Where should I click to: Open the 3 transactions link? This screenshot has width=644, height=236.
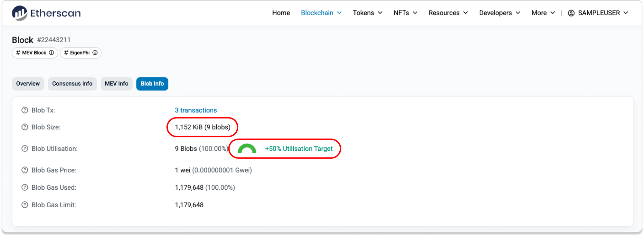pyautogui.click(x=196, y=110)
